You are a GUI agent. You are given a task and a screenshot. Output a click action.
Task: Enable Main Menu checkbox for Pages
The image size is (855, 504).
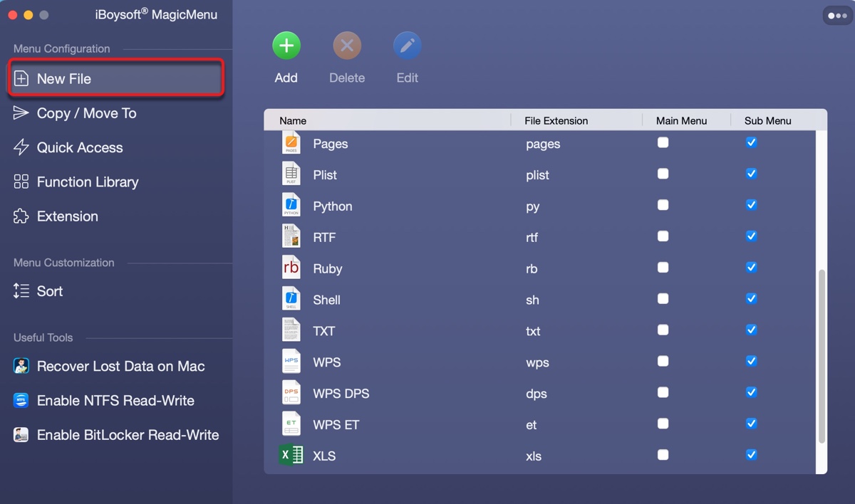pyautogui.click(x=663, y=143)
